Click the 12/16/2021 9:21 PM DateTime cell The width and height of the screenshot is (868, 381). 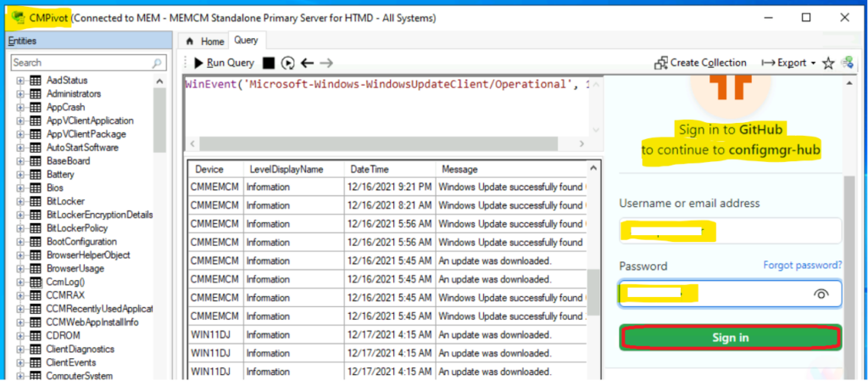pos(390,188)
